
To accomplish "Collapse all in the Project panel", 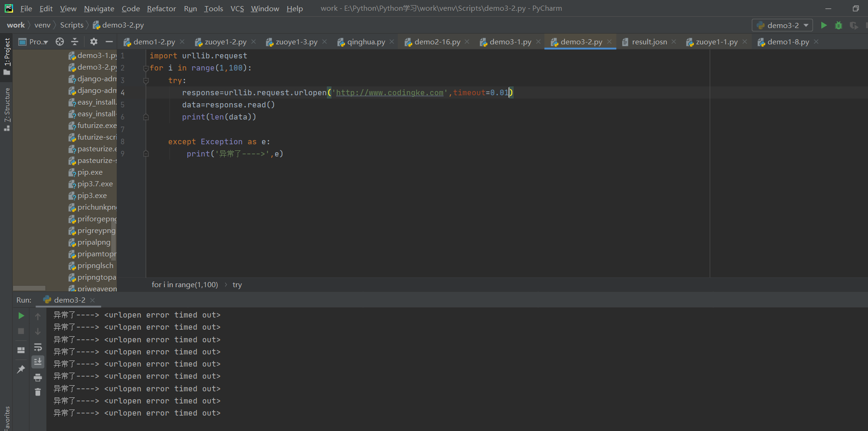I will [75, 42].
